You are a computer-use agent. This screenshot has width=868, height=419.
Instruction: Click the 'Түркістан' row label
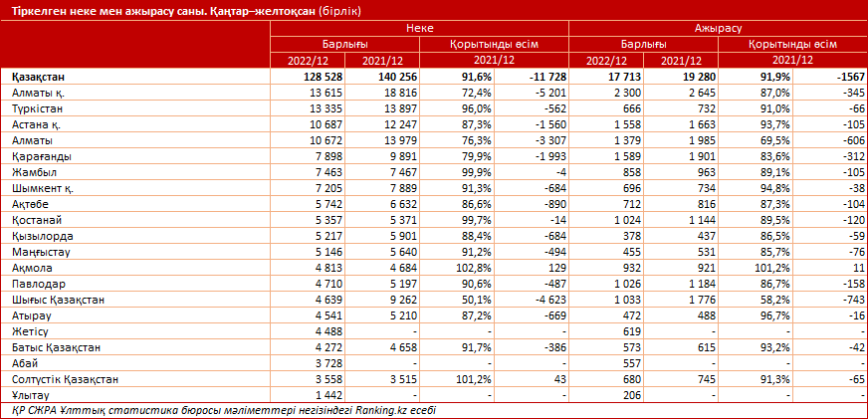tap(39, 108)
